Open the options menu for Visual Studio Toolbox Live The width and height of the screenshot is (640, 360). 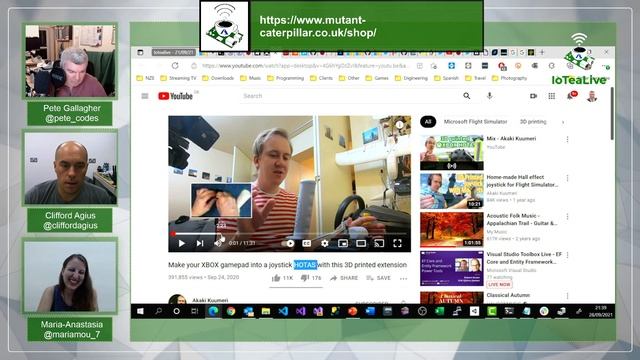pyautogui.click(x=567, y=255)
